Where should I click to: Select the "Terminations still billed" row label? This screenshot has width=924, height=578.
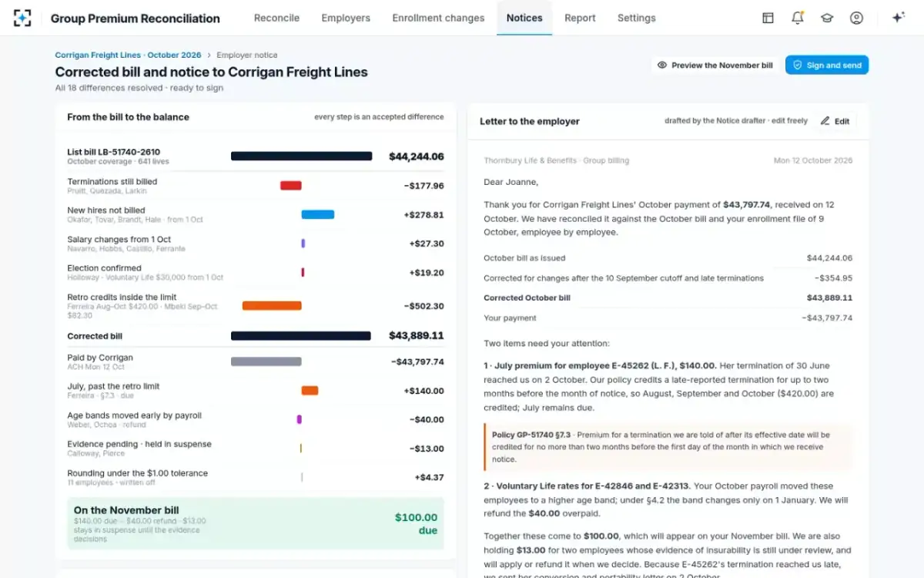[112, 182]
